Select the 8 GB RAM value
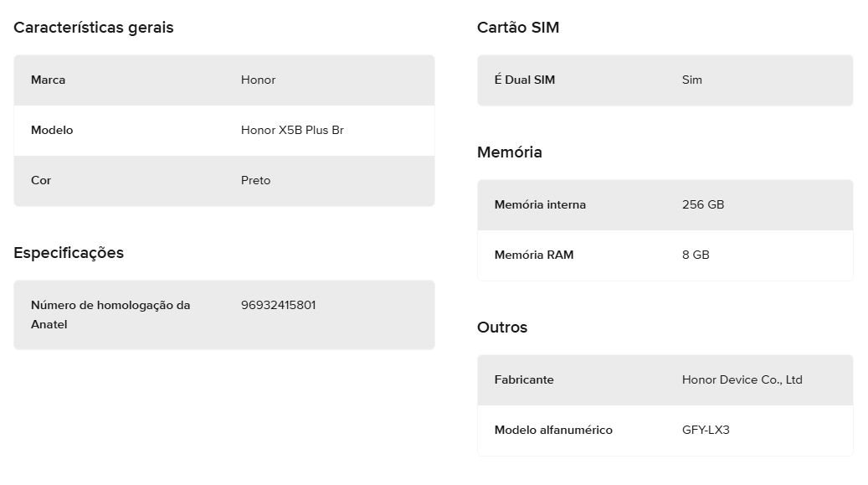This screenshot has height=485, width=868. [696, 255]
